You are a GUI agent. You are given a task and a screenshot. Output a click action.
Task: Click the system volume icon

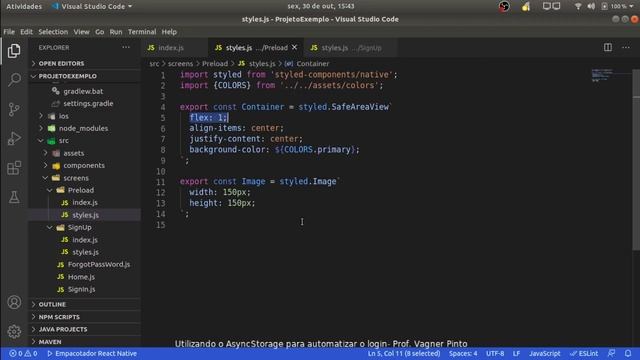[x=591, y=6]
